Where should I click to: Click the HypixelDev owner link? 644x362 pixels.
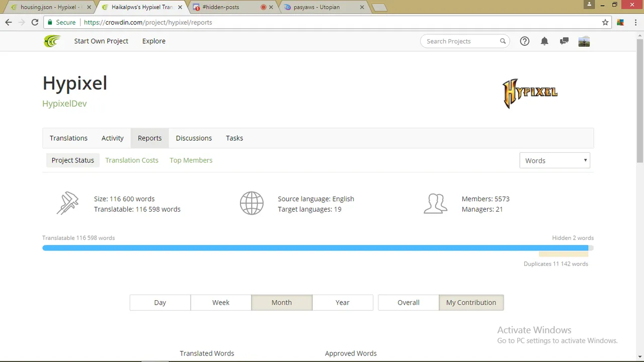64,104
